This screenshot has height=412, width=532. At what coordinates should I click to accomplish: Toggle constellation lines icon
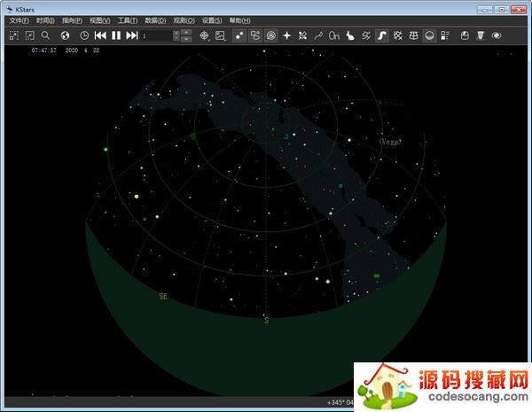[318, 35]
